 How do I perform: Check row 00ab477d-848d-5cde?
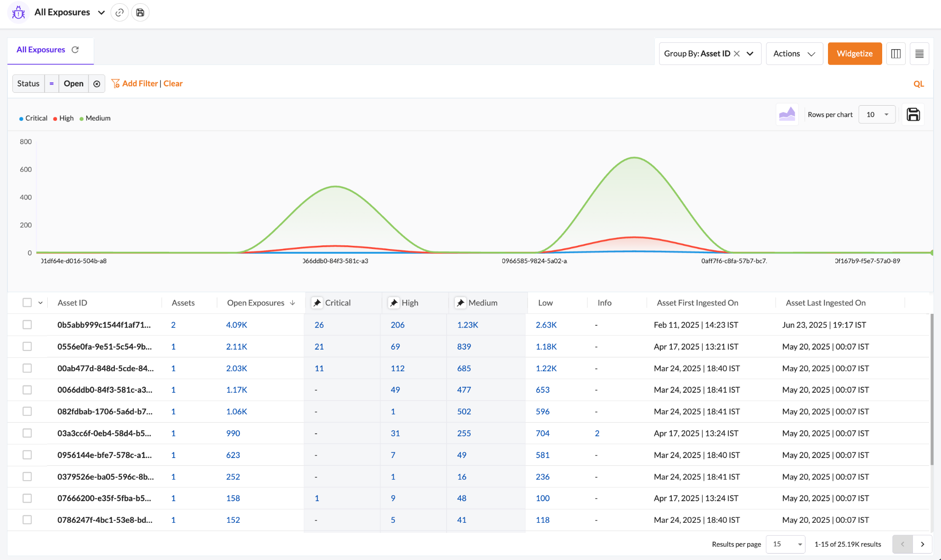pyautogui.click(x=27, y=368)
